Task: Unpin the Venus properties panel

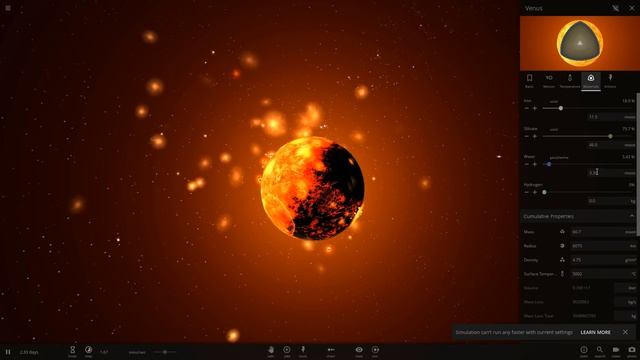Action: (616, 8)
